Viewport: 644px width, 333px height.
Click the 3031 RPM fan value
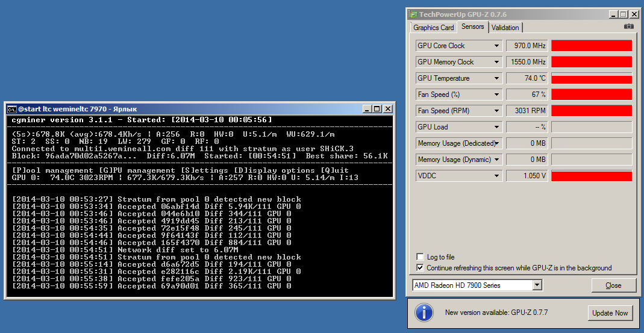click(527, 110)
